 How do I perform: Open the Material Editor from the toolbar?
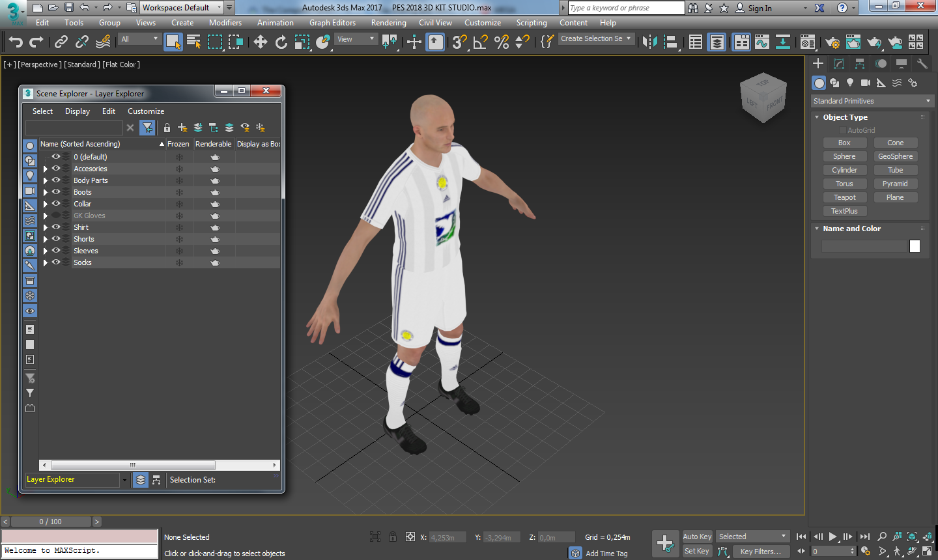coord(809,41)
